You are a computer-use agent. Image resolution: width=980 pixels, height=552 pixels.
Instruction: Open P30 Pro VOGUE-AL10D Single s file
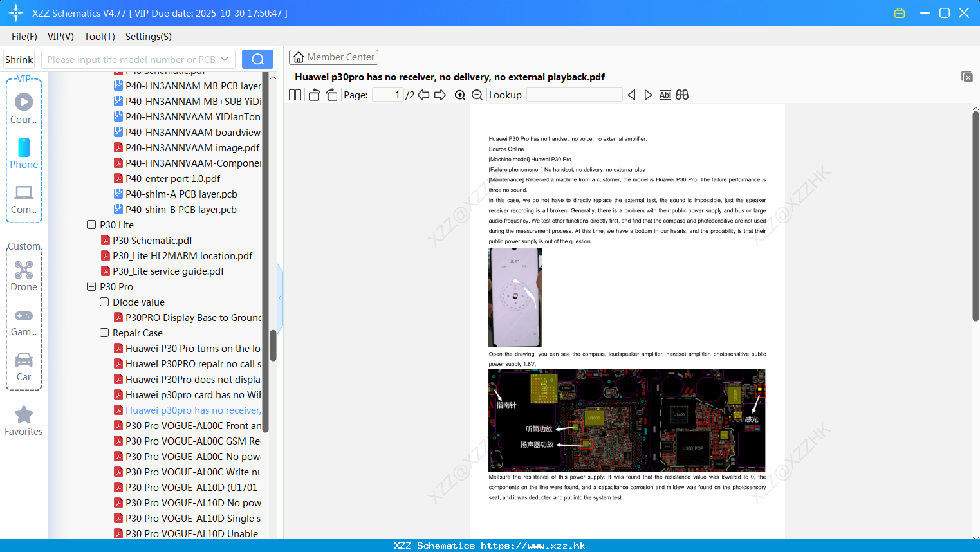[x=188, y=518]
